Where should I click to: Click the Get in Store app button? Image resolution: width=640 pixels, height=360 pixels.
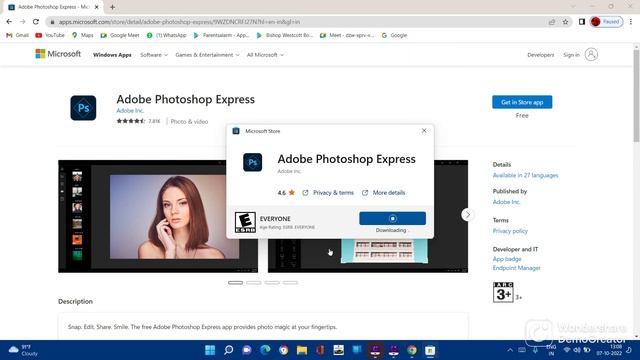[522, 102]
